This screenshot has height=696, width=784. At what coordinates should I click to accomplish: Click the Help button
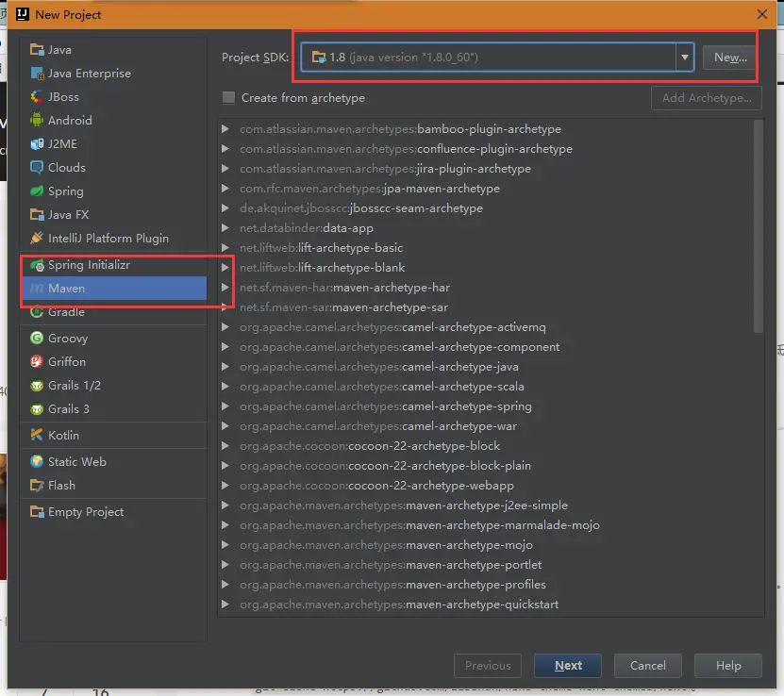728,666
